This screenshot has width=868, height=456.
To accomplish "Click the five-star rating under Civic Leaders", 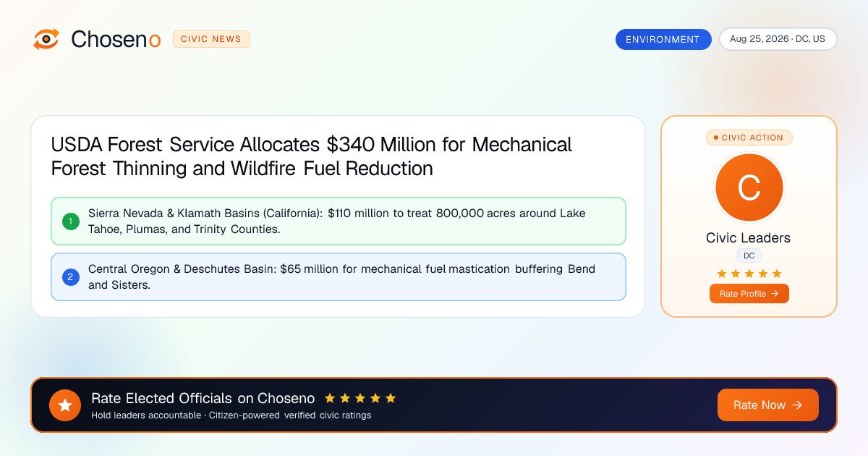I will [x=749, y=274].
